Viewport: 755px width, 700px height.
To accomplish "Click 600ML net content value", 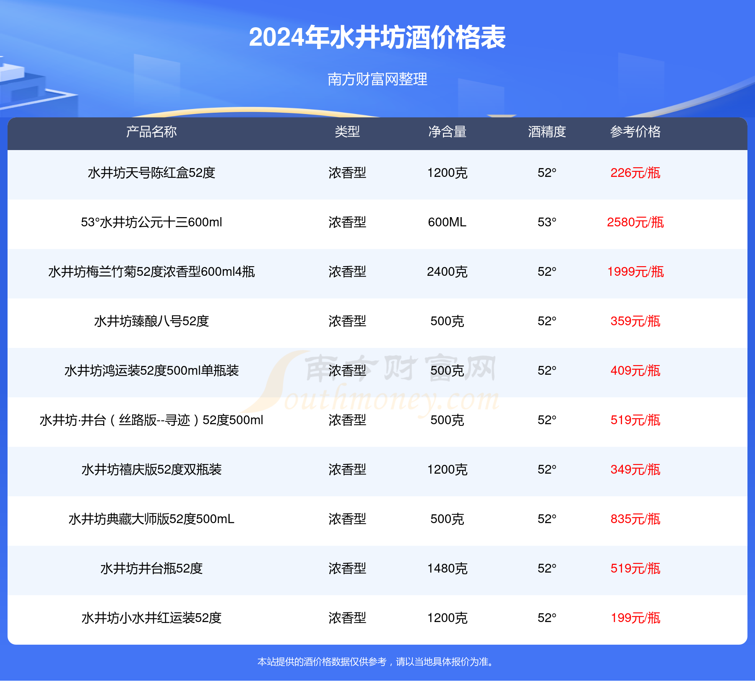I will pos(447,222).
